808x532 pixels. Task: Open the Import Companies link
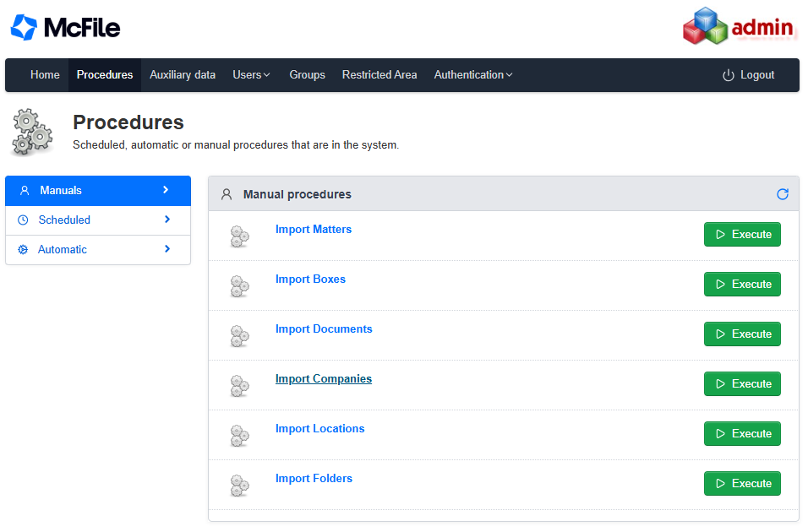tap(324, 379)
